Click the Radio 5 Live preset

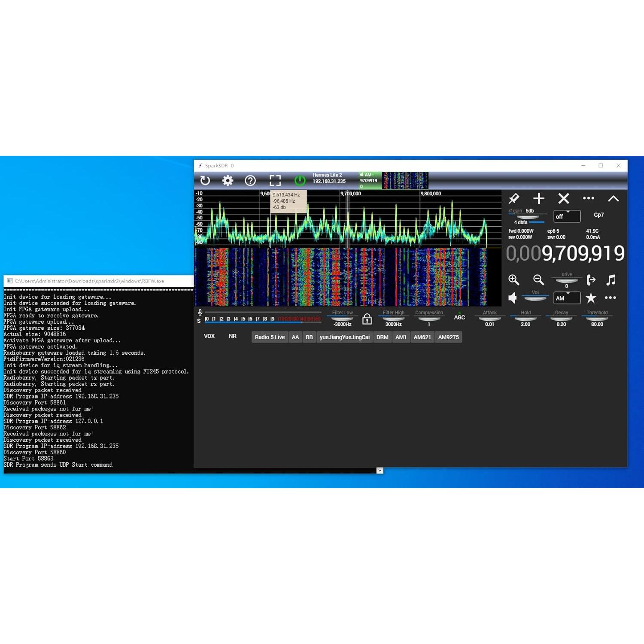269,337
